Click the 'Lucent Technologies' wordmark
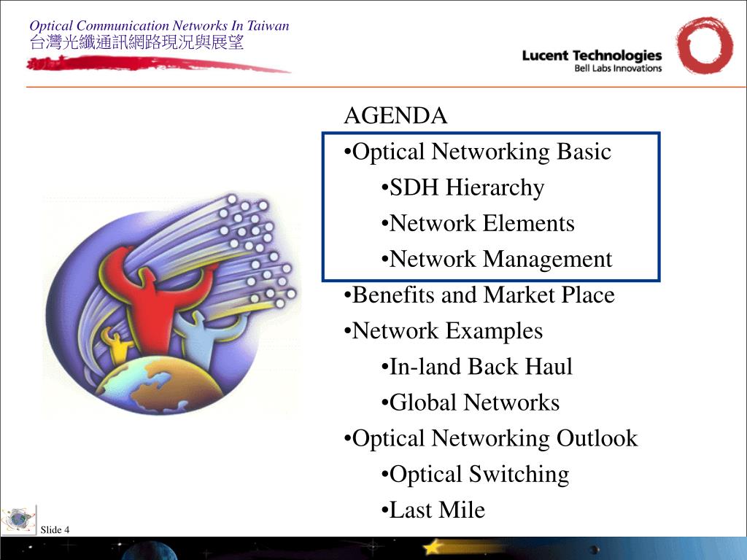The width and height of the screenshot is (747, 560). click(592, 55)
